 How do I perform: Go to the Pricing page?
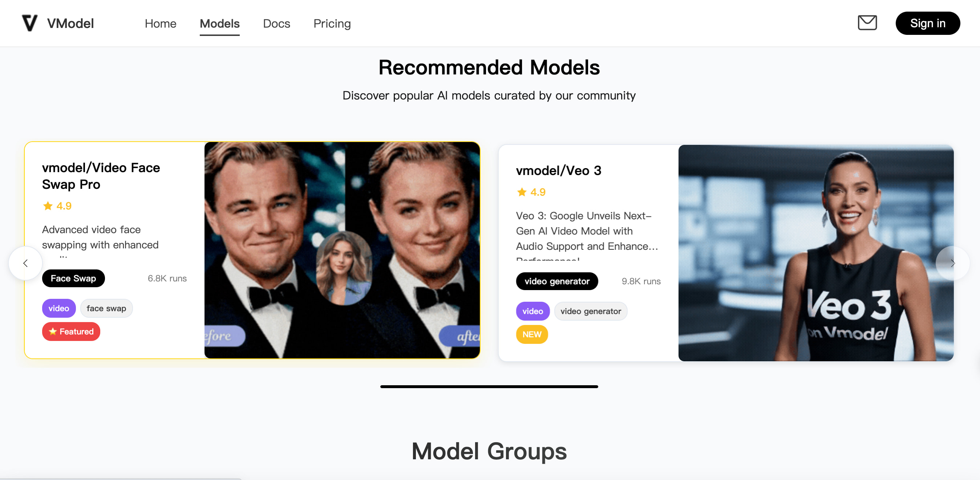[332, 24]
